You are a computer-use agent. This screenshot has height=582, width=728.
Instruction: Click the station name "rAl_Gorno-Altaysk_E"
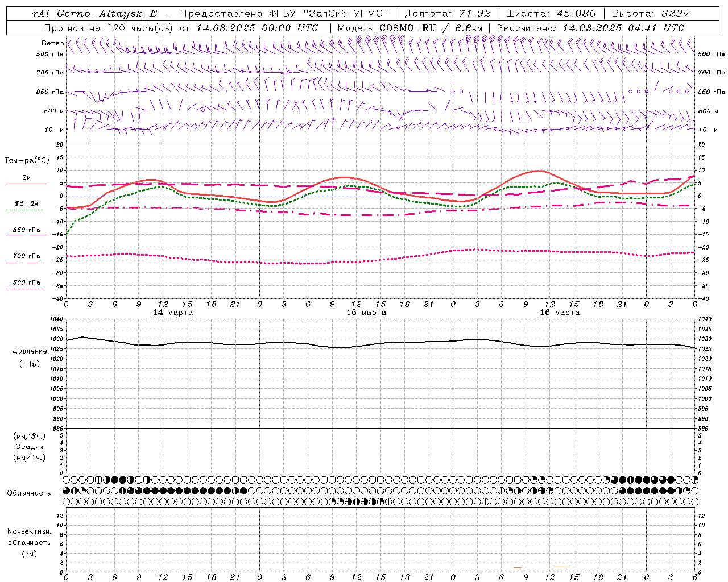coord(95,14)
